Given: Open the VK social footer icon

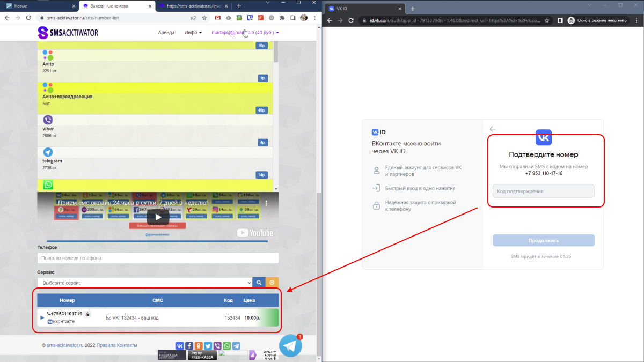Looking at the screenshot, I should click(x=180, y=346).
